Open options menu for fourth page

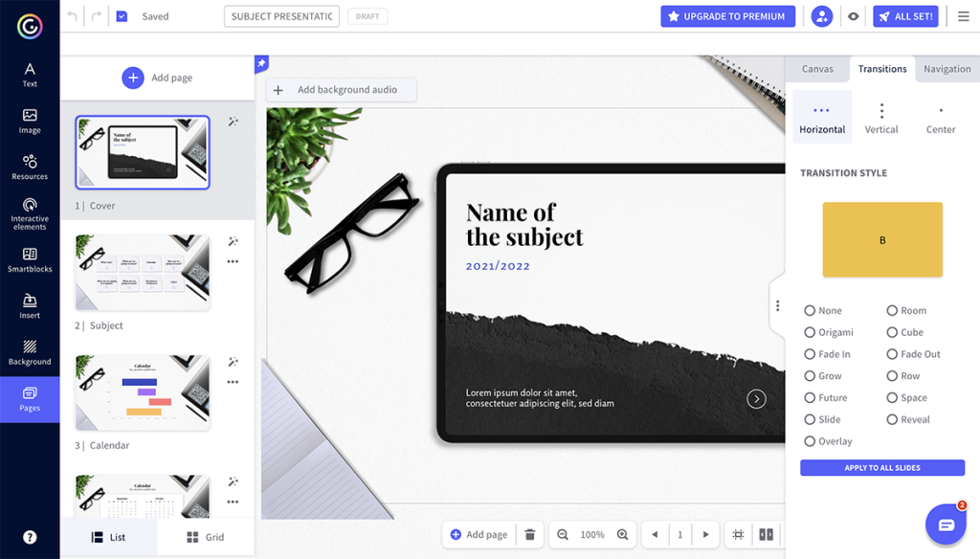(x=233, y=502)
